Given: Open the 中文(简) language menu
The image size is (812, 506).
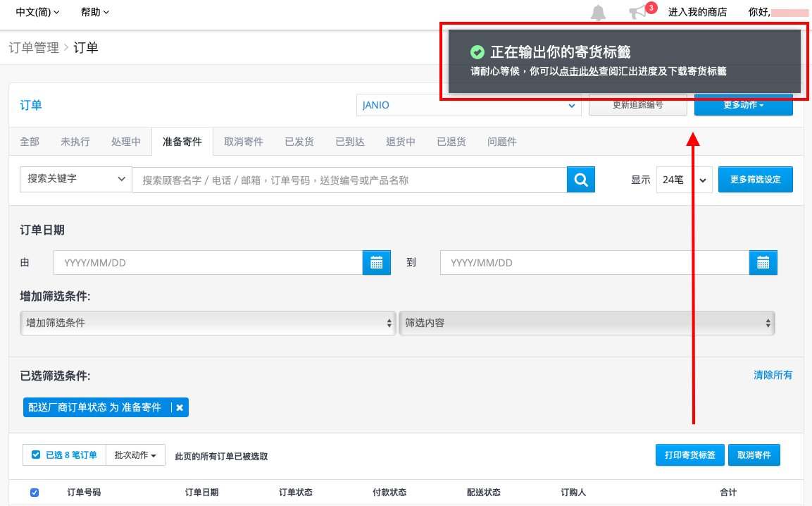Looking at the screenshot, I should click(37, 12).
